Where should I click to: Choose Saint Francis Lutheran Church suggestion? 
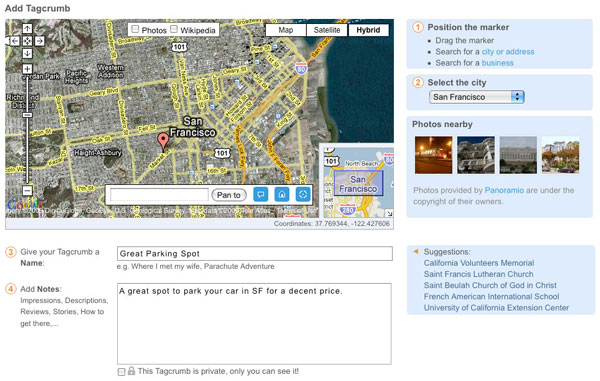click(x=478, y=274)
